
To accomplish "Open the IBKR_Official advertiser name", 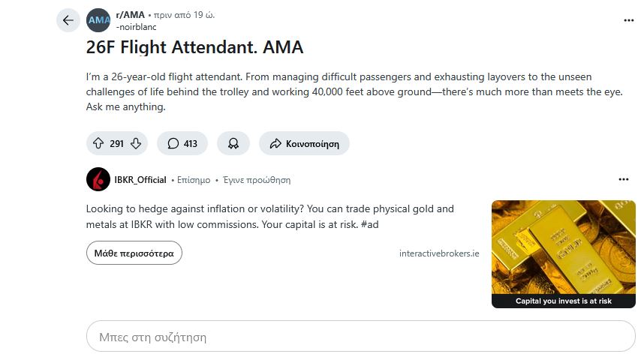I will [x=140, y=180].
